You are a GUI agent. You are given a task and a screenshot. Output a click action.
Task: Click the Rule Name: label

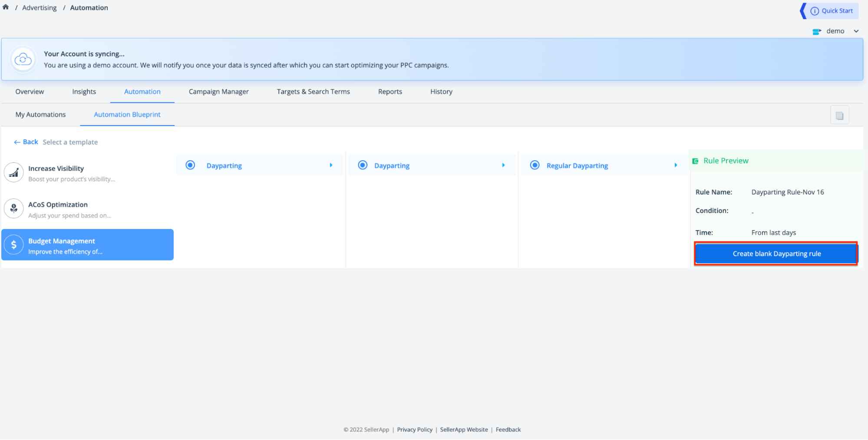click(714, 192)
